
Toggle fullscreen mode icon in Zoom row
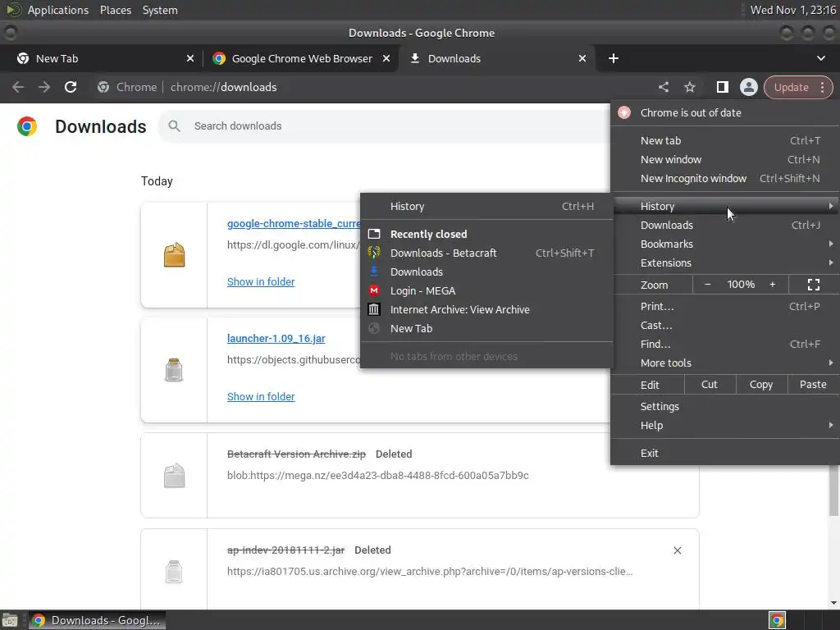pyautogui.click(x=813, y=285)
